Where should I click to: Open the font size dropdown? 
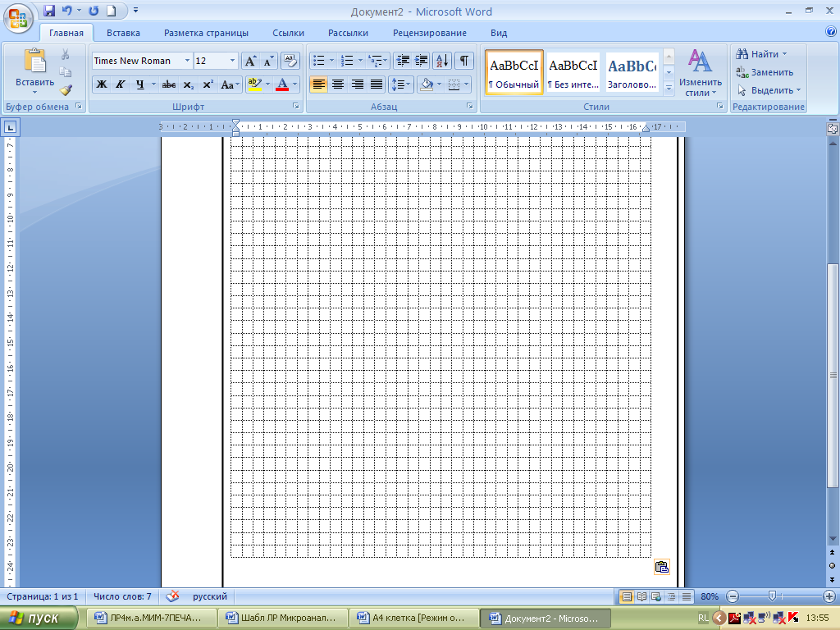pyautogui.click(x=232, y=61)
